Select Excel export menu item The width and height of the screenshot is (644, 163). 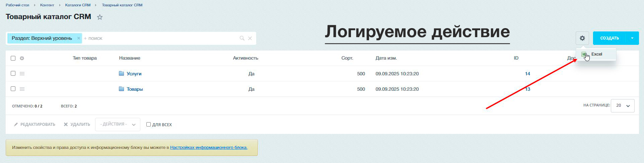(596, 54)
